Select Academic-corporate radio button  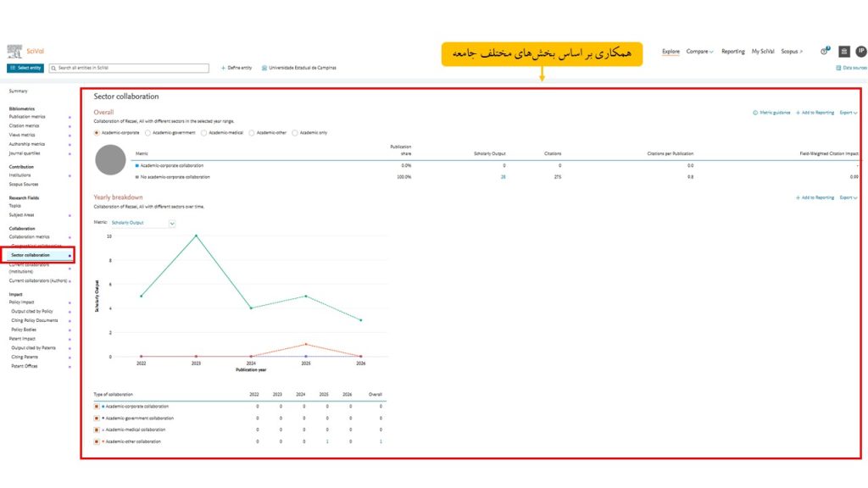click(97, 133)
